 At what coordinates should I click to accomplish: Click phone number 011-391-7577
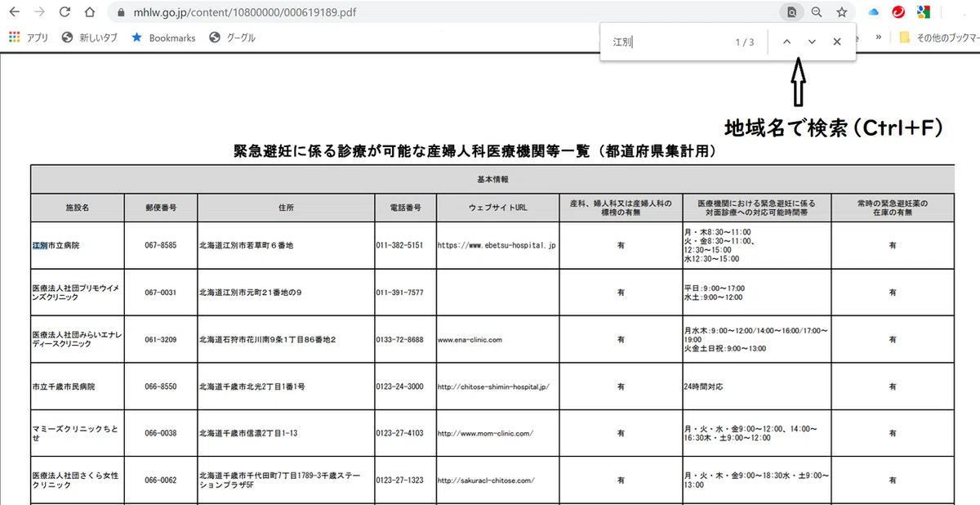tap(399, 292)
